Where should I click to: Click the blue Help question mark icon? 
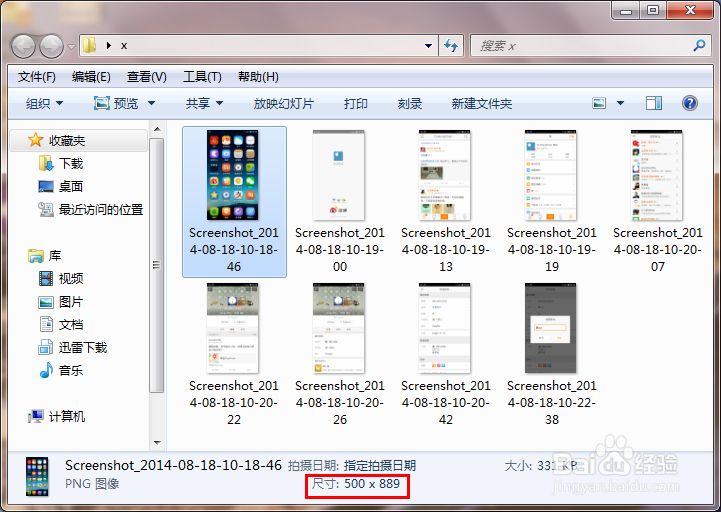point(690,103)
